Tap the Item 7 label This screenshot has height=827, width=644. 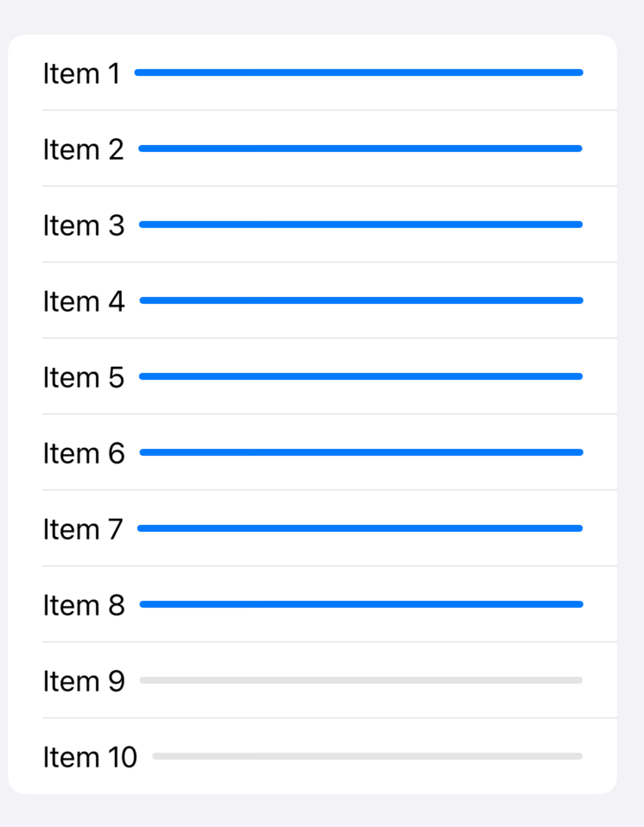[x=83, y=530]
